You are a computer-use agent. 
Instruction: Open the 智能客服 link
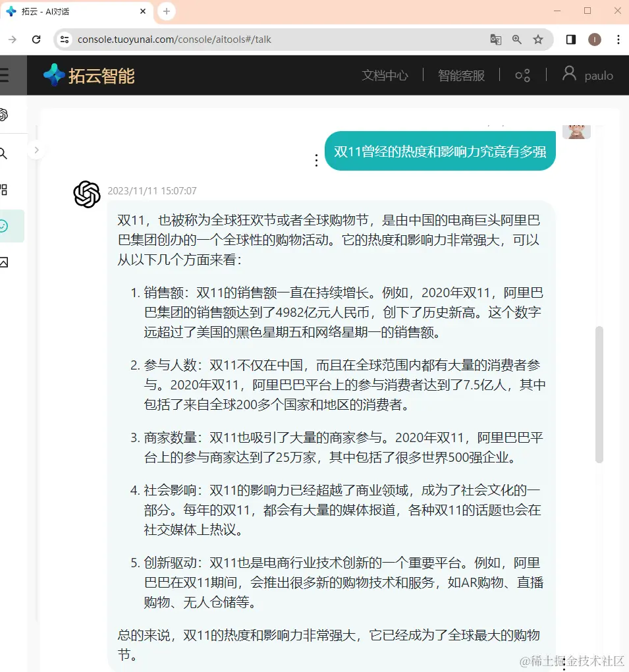(461, 75)
